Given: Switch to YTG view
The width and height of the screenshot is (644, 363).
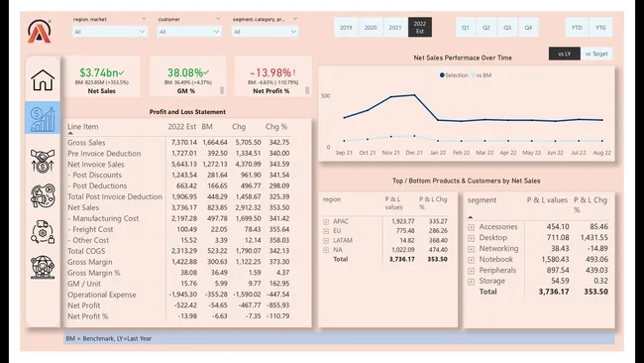Looking at the screenshot, I should [x=600, y=27].
